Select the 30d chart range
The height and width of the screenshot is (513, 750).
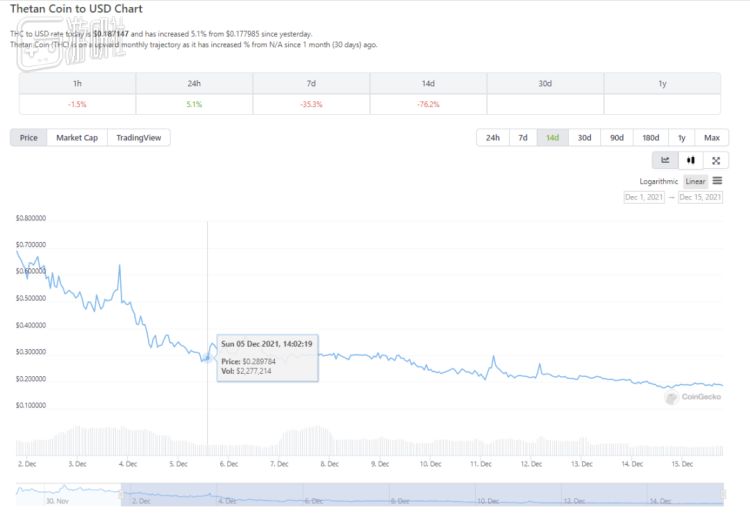(584, 137)
